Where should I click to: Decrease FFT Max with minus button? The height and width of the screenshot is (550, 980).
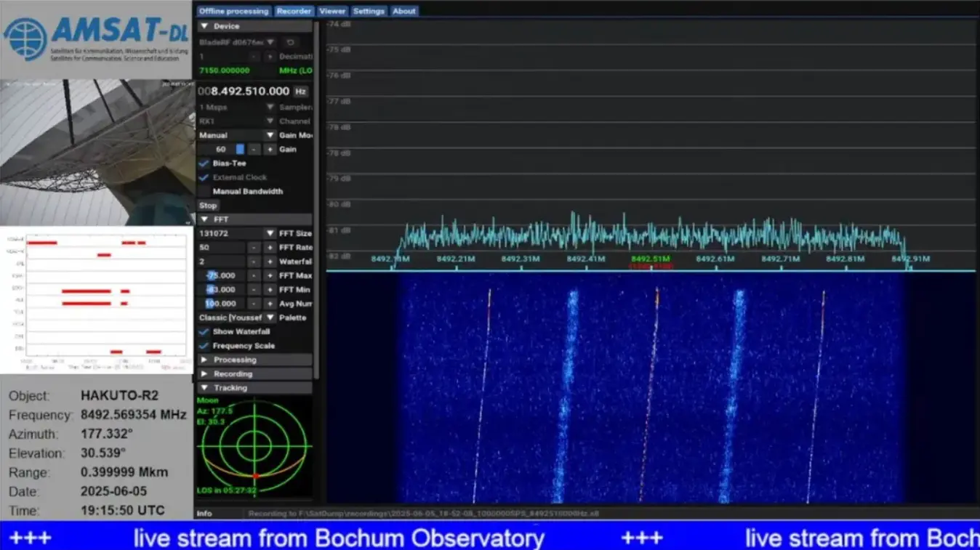253,276
